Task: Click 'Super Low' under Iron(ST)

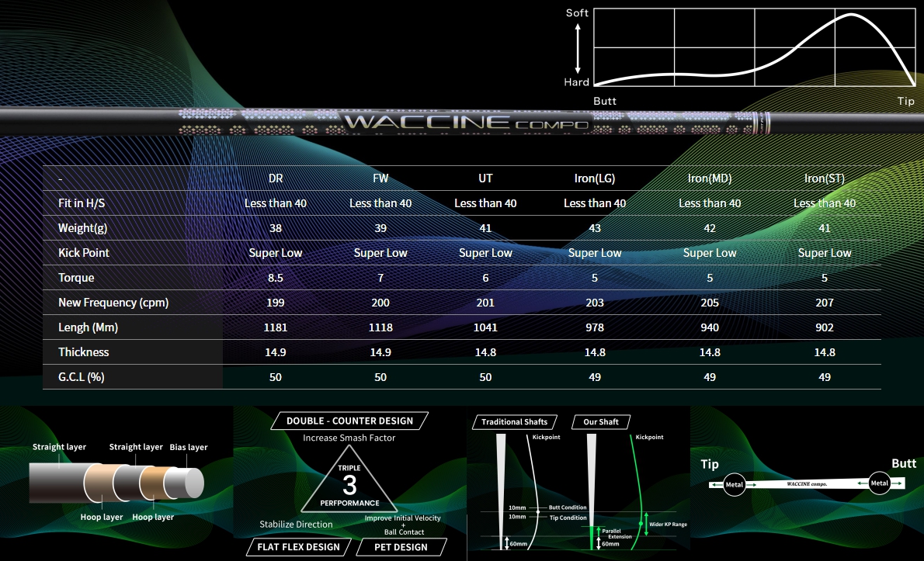Action: point(825,252)
